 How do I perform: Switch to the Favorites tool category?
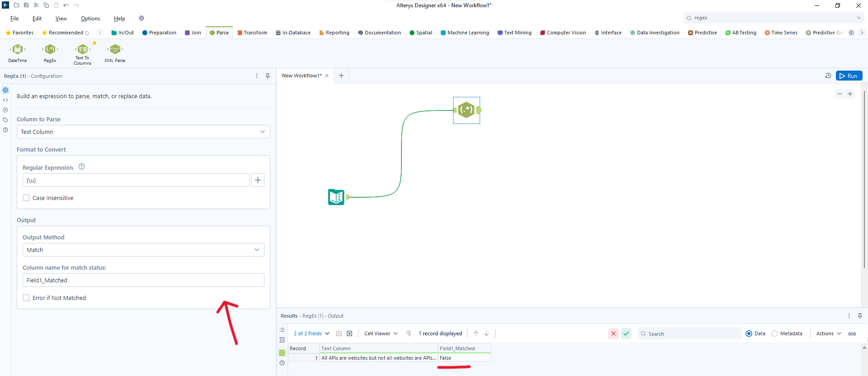(19, 33)
